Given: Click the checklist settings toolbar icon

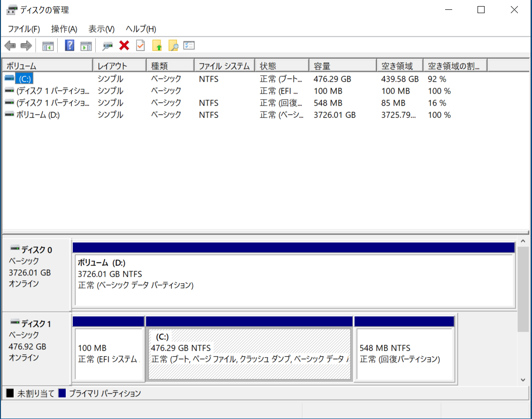Looking at the screenshot, I should (x=189, y=46).
